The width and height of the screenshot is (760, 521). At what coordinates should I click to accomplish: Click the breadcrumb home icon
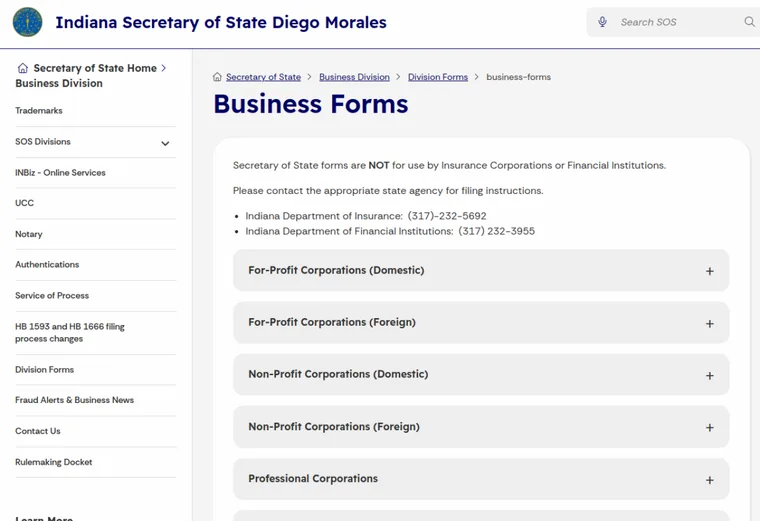(x=217, y=77)
